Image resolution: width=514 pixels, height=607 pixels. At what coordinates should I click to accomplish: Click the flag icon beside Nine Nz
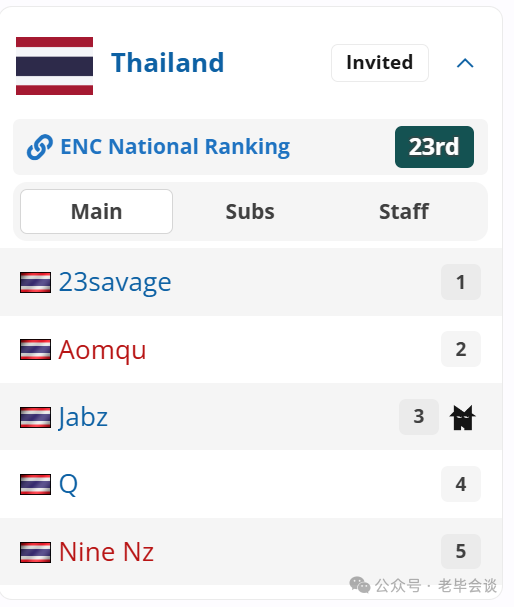point(35,552)
